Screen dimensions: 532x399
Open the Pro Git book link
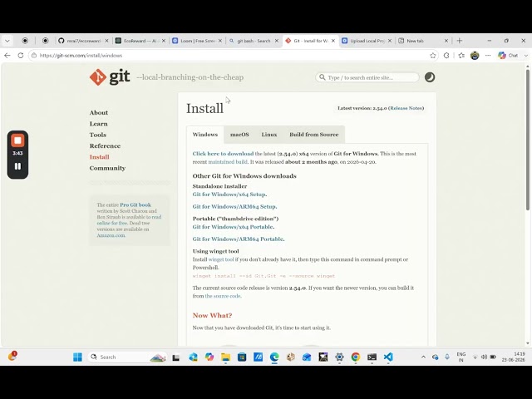click(x=135, y=205)
